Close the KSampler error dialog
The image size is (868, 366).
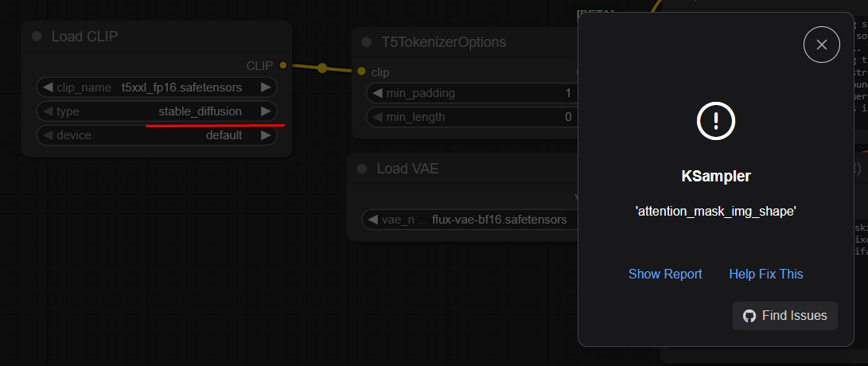pyautogui.click(x=822, y=45)
